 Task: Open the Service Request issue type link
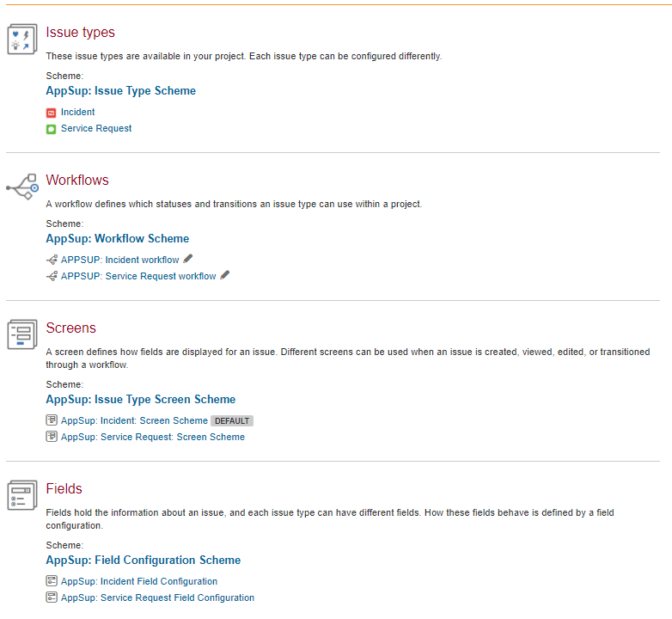[x=96, y=129]
